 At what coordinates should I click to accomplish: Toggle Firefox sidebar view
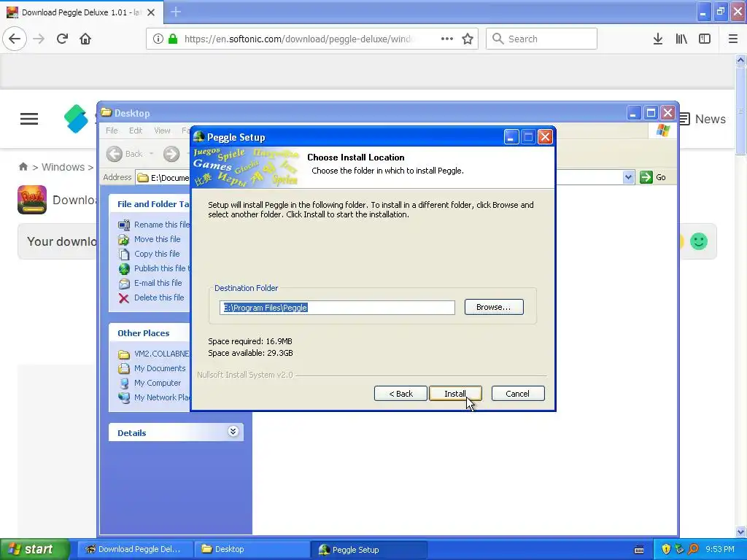pos(705,39)
